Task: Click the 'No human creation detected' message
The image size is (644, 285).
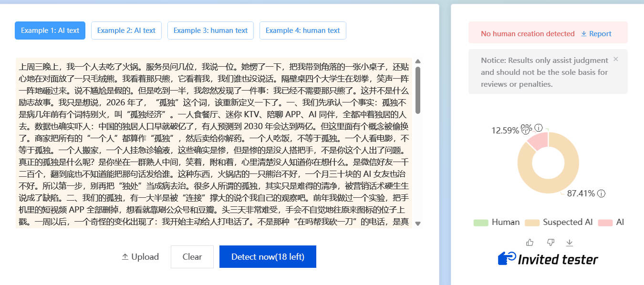Action: point(528,34)
